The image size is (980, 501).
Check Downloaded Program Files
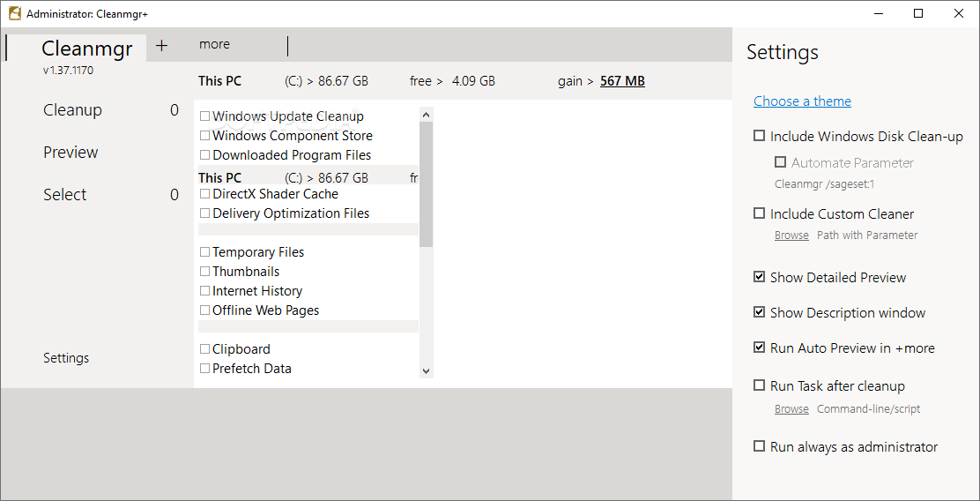[x=204, y=155]
